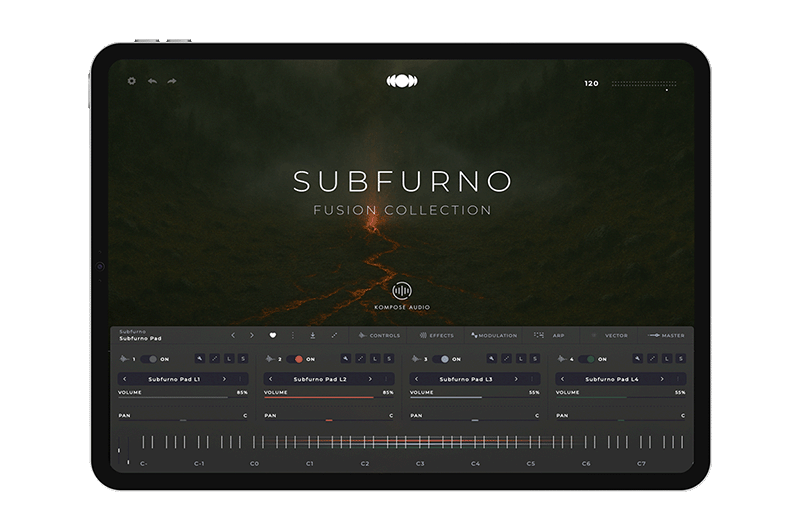Select next sample for Subfurno Pad L3
The height and width of the screenshot is (530, 800).
click(x=516, y=379)
